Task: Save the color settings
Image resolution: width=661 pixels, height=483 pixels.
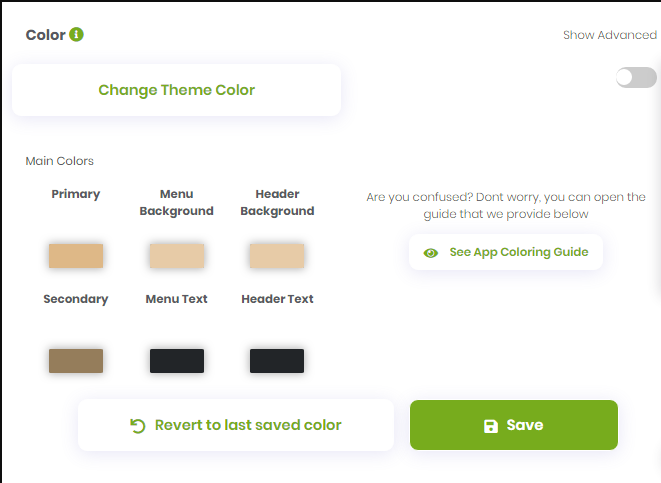Action: (513, 425)
